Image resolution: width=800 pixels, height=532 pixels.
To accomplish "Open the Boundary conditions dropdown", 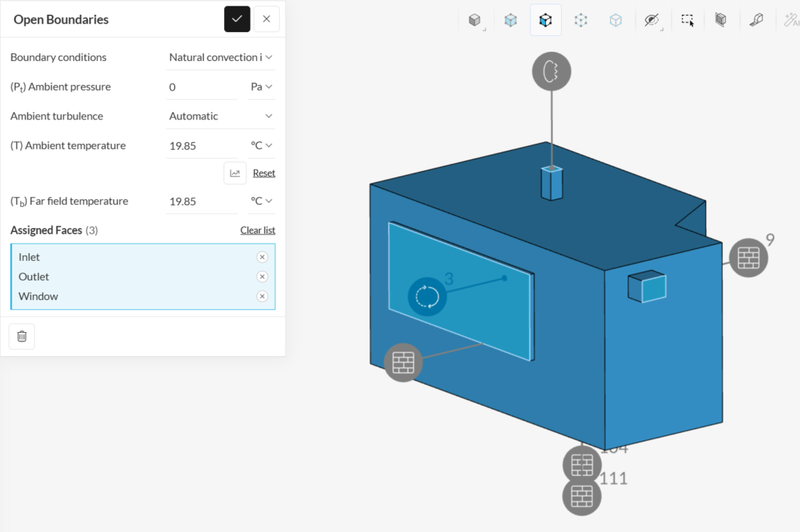I will pyautogui.click(x=220, y=57).
